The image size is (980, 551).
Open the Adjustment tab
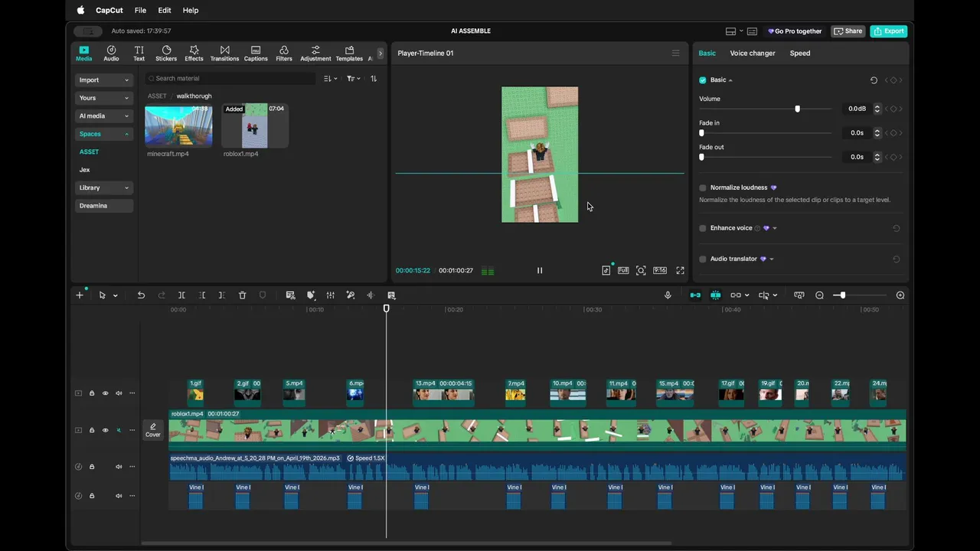[x=315, y=53]
